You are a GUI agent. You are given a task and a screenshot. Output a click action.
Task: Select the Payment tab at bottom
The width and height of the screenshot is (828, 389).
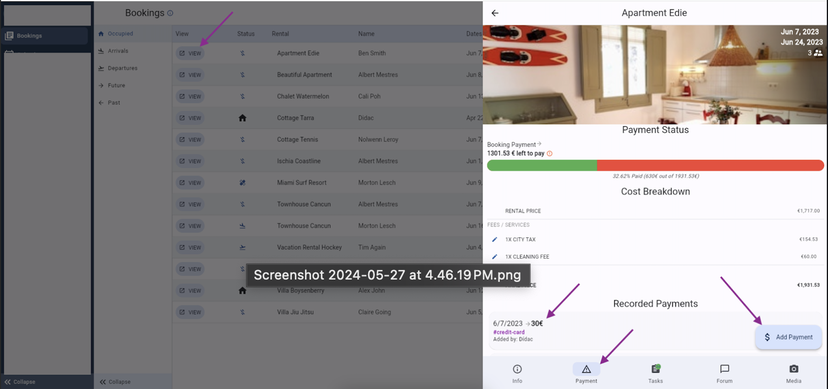pos(586,373)
